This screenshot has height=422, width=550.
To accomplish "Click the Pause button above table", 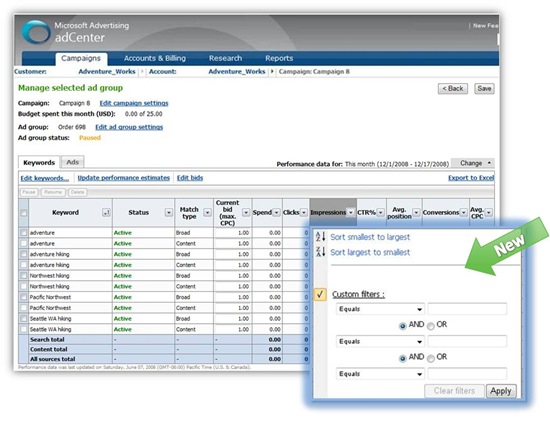I will coord(29,192).
